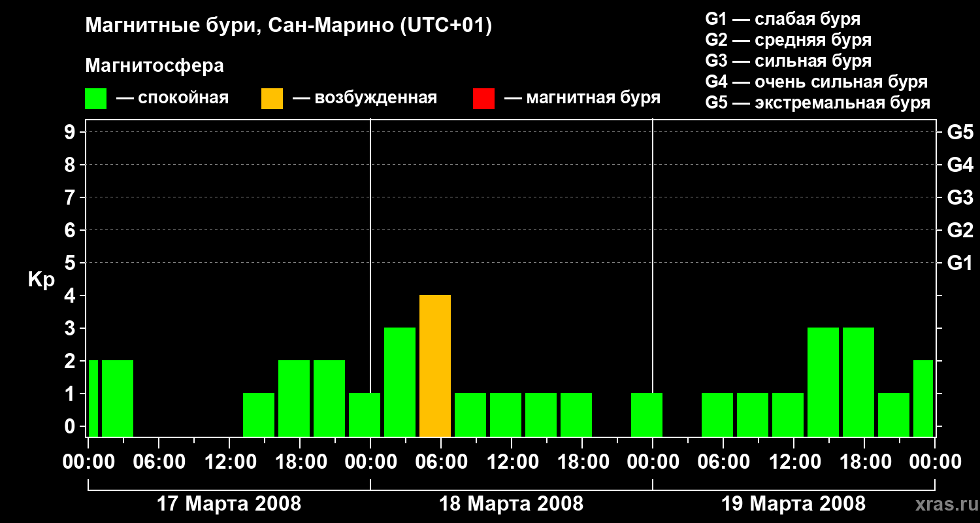The image size is (980, 523).
Task: Click the "19 Марта 2008" date label
Action: click(794, 504)
